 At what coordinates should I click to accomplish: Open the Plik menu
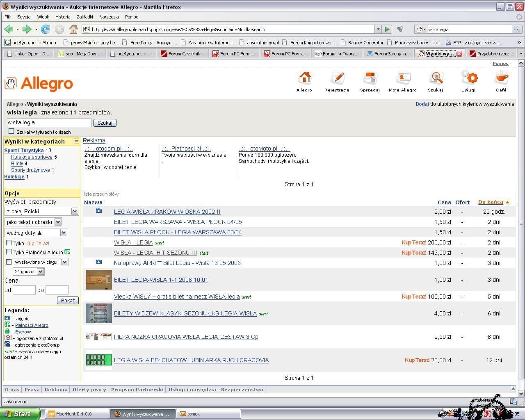pyautogui.click(x=8, y=17)
